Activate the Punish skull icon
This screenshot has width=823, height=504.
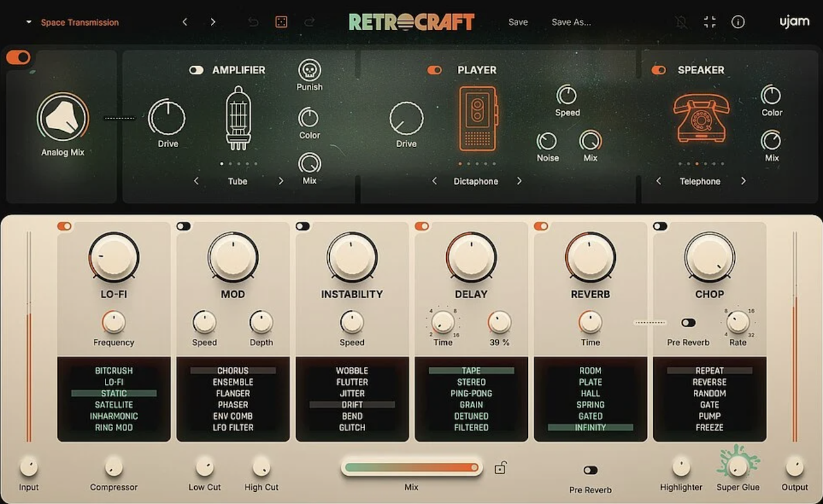coord(310,69)
